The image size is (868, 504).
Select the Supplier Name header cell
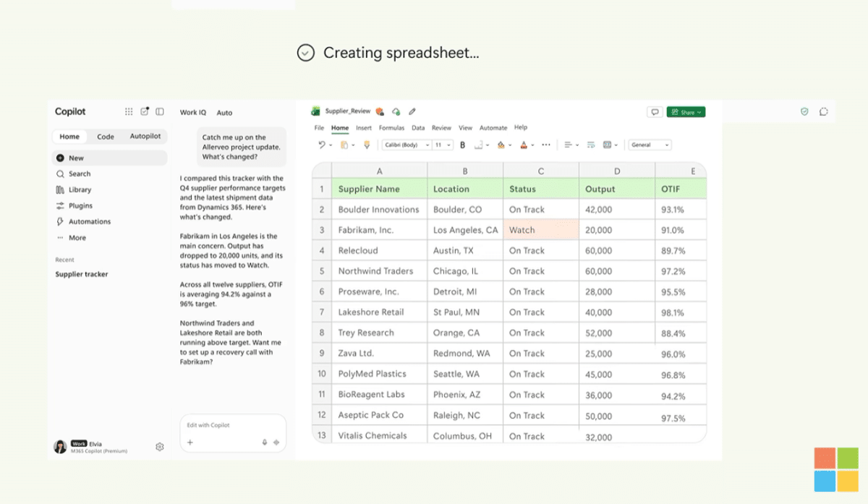pyautogui.click(x=379, y=189)
